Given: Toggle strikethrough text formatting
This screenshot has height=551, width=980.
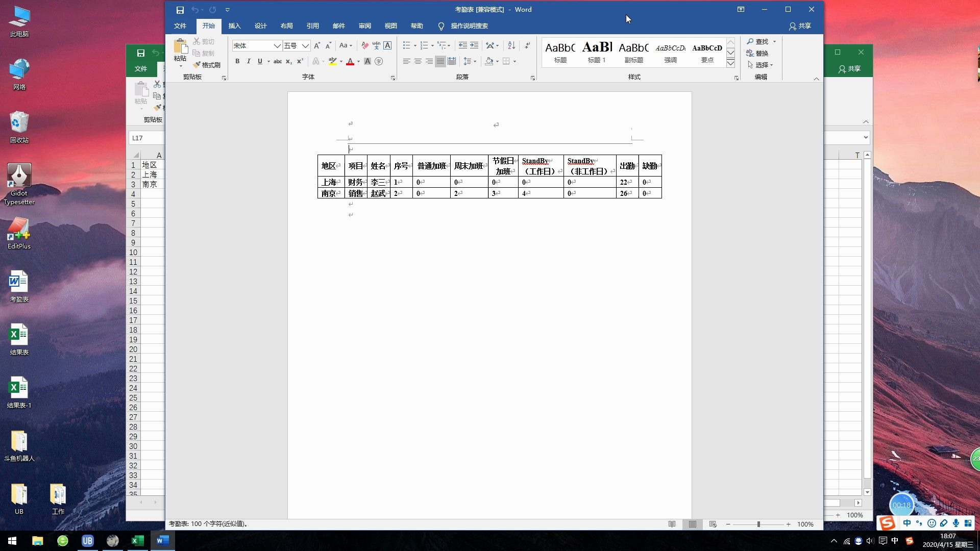Looking at the screenshot, I should [277, 61].
